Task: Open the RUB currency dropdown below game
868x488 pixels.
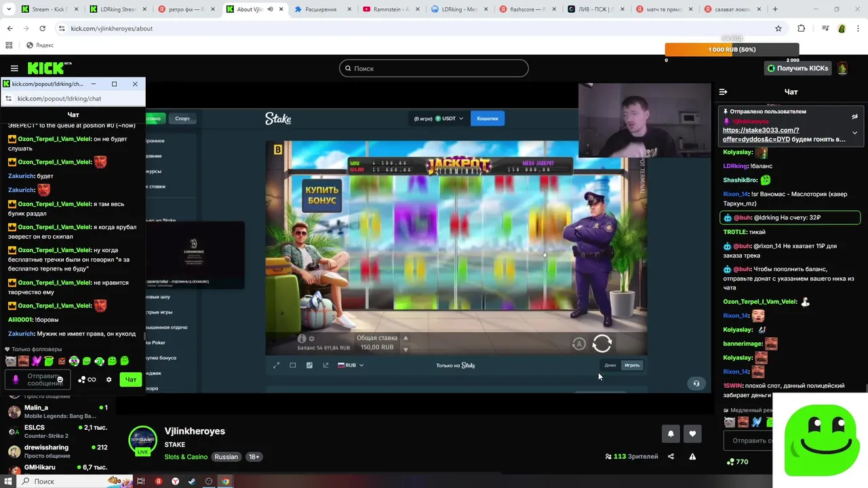Action: [351, 365]
